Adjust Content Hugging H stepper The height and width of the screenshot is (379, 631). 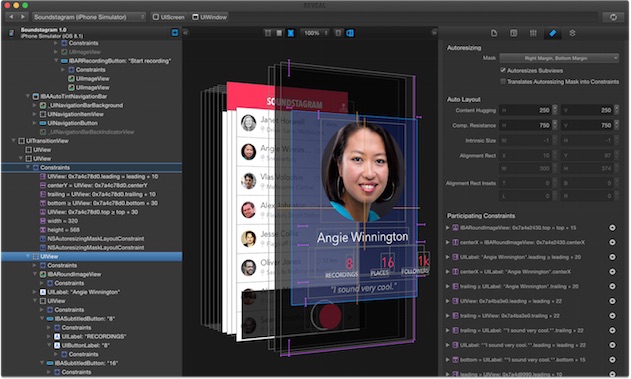tap(555, 110)
